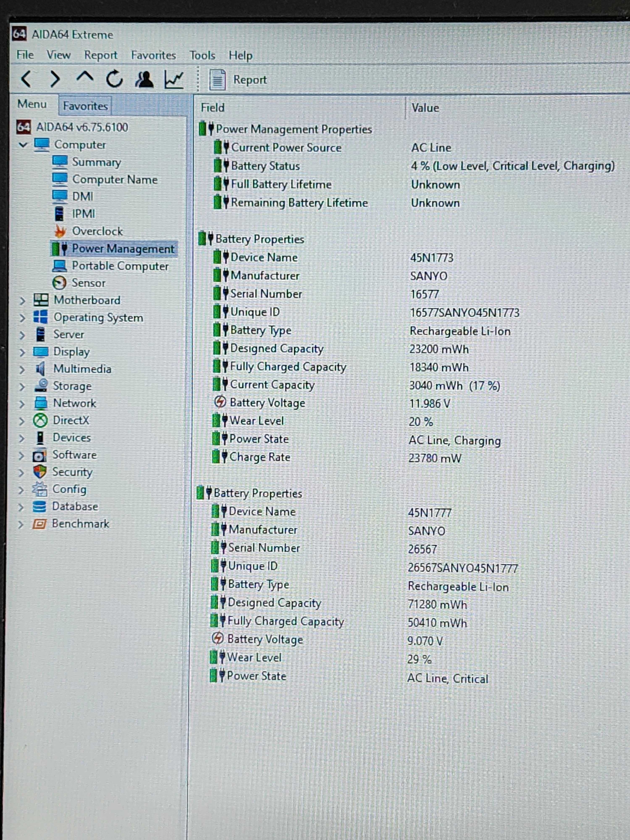Click the 23200 mWh designed capacity value
The width and height of the screenshot is (630, 840).
pyautogui.click(x=439, y=349)
